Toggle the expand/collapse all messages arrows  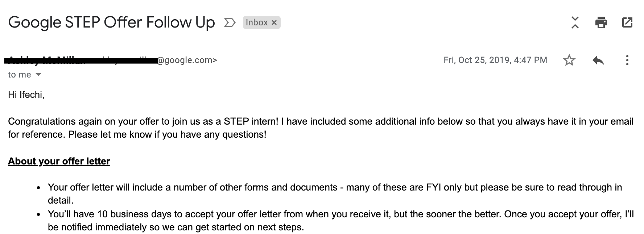[575, 22]
